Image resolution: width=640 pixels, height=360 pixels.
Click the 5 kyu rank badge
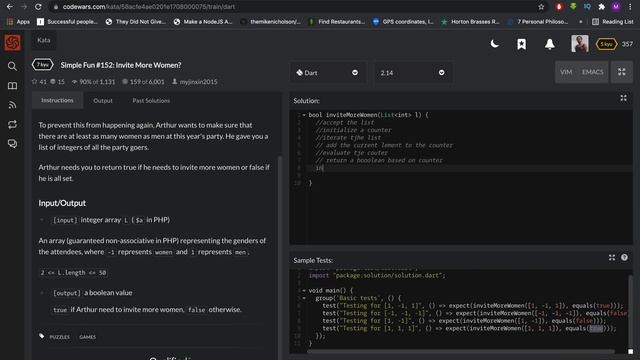point(606,44)
